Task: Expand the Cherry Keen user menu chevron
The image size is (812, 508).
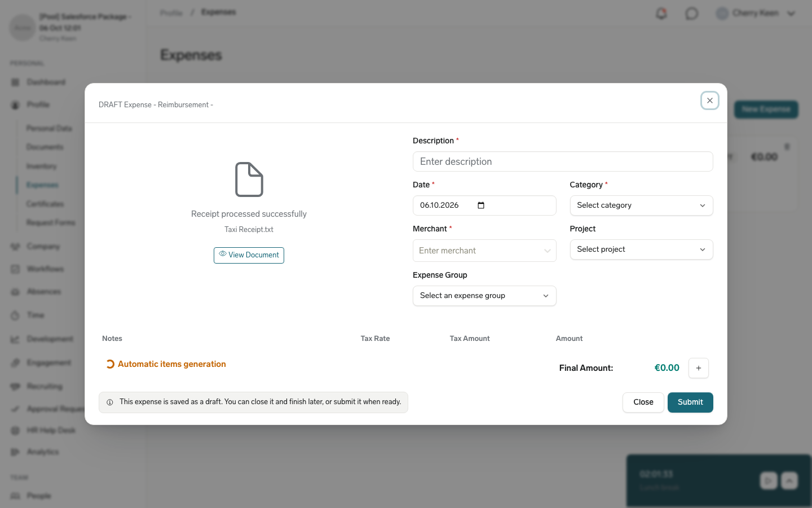Action: point(791,14)
